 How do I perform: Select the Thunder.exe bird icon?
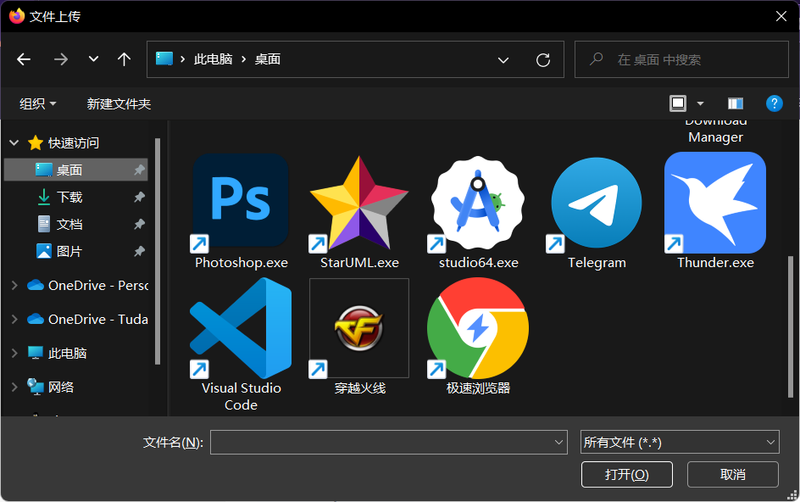click(x=715, y=203)
